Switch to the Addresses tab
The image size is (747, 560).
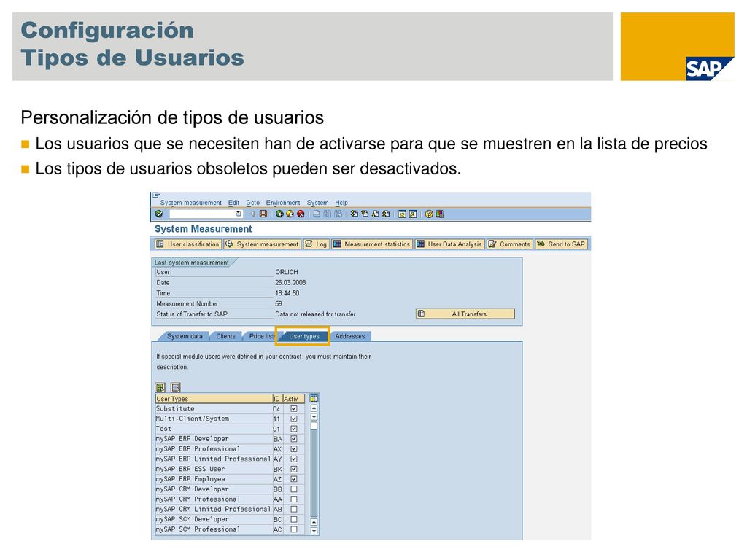click(349, 336)
